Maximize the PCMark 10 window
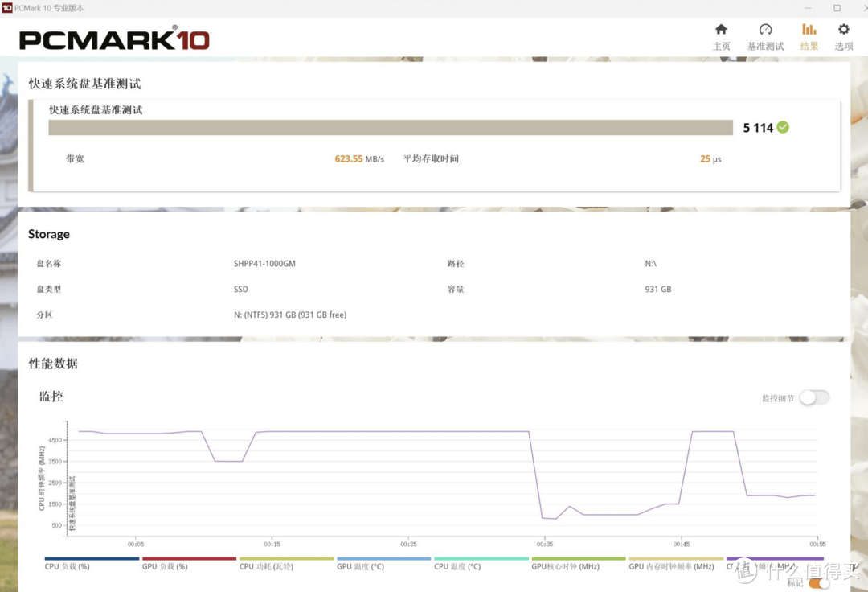868x592 pixels. pyautogui.click(x=837, y=8)
